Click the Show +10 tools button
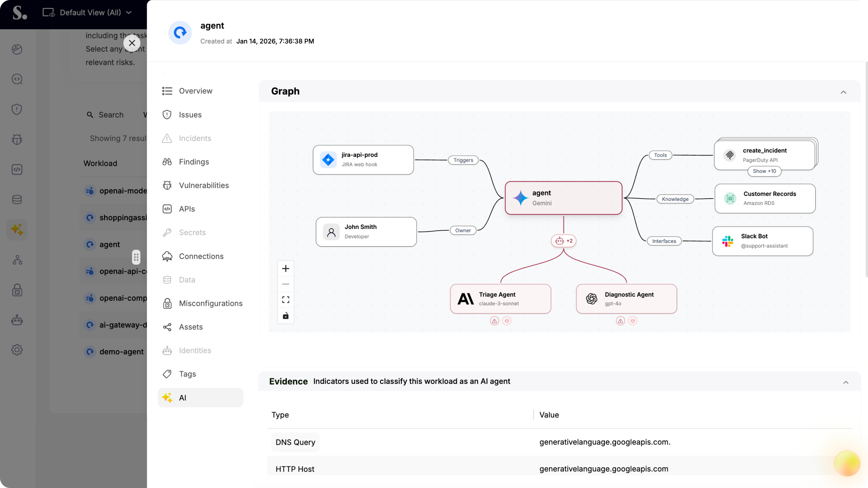 pos(764,171)
